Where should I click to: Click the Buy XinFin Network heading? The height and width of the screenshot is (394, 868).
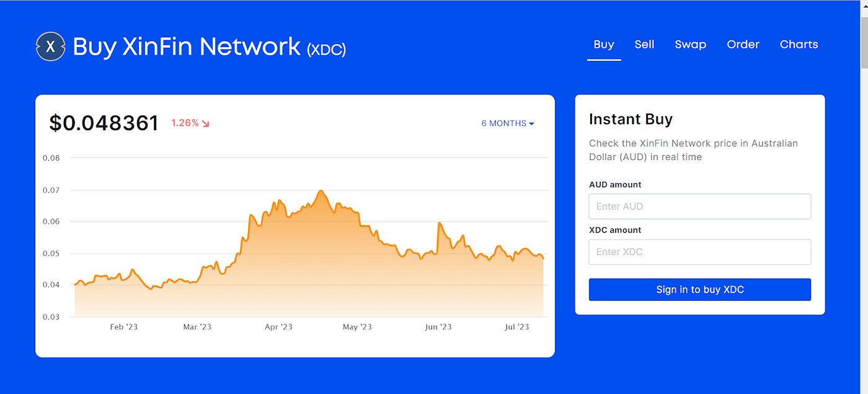pyautogui.click(x=186, y=47)
